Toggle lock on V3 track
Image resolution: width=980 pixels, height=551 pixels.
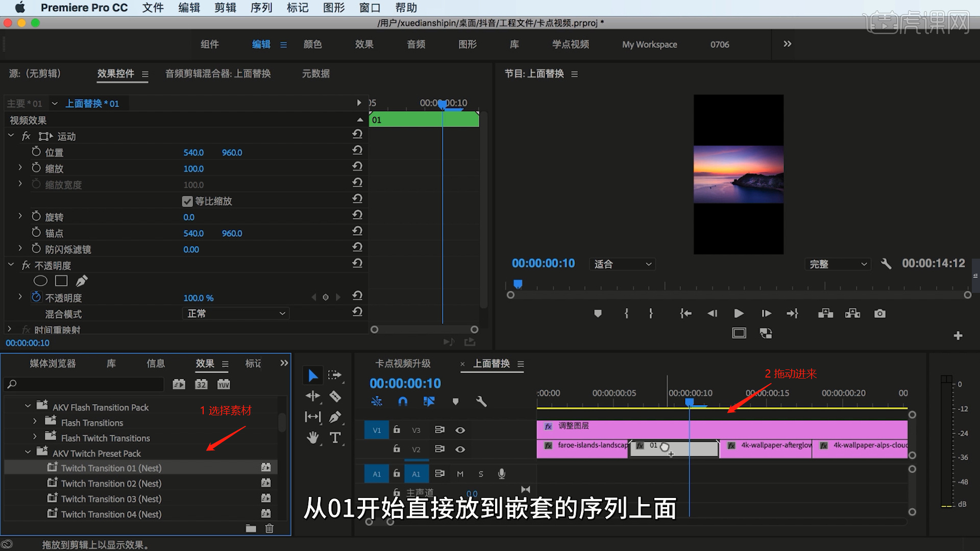tap(397, 430)
